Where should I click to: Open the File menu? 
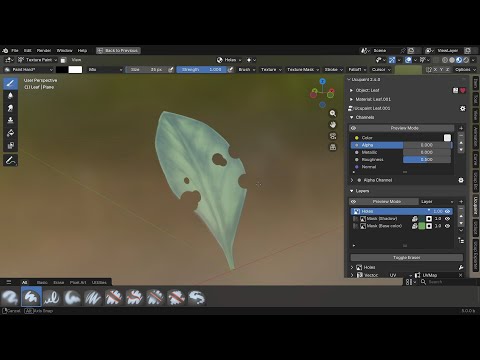(x=15, y=51)
